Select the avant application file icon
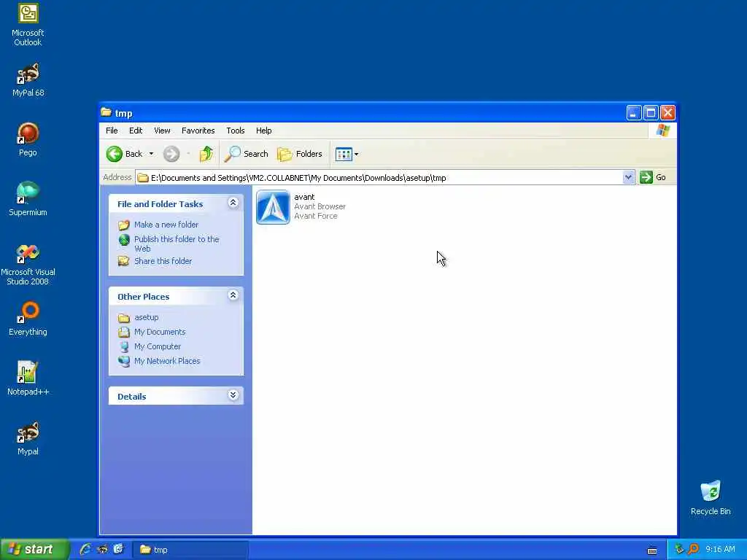Screen dimensions: 747x560 tap(273, 207)
